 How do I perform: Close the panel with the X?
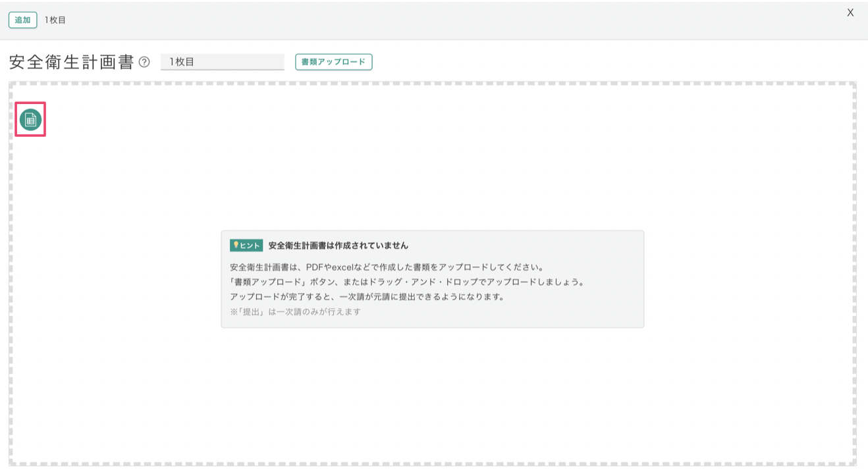click(x=850, y=13)
